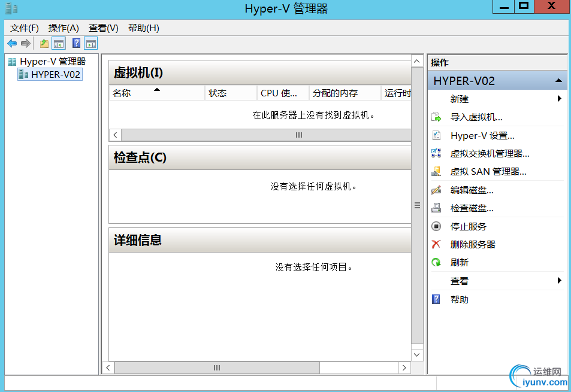The width and height of the screenshot is (571, 392).
Task: Click the bottom scrollbar right arrow
Action: pos(404,367)
